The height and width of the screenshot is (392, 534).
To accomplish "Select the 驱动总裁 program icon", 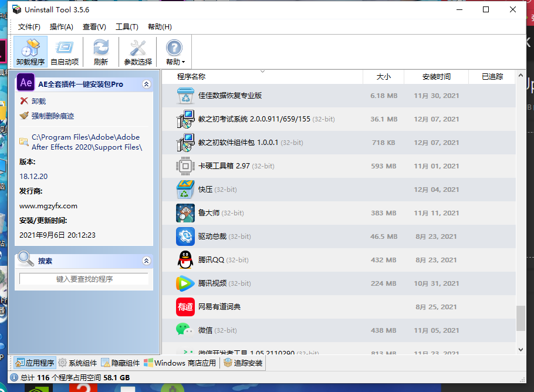I will (x=185, y=236).
